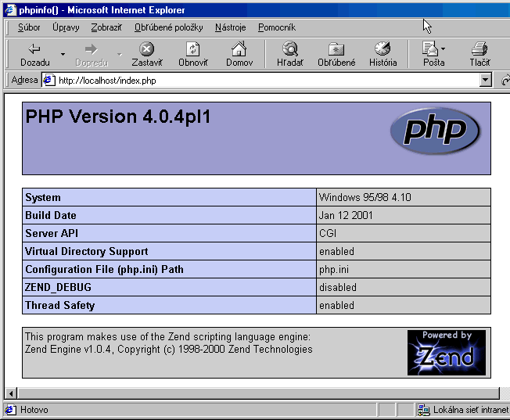
Task: Click the Powered by Zend logo
Action: (x=446, y=353)
